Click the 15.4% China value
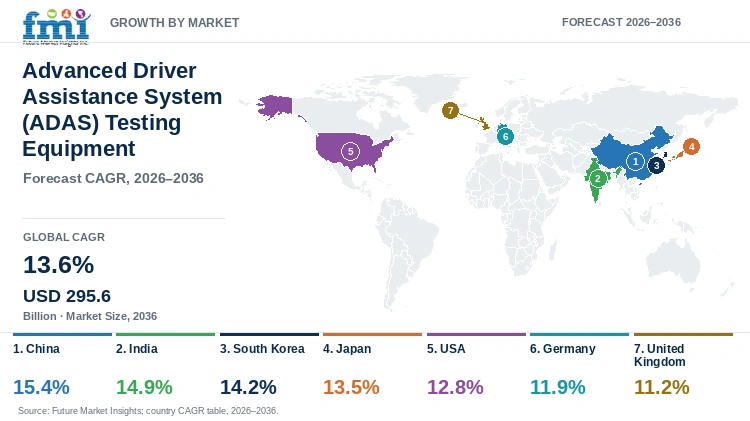 [x=41, y=387]
